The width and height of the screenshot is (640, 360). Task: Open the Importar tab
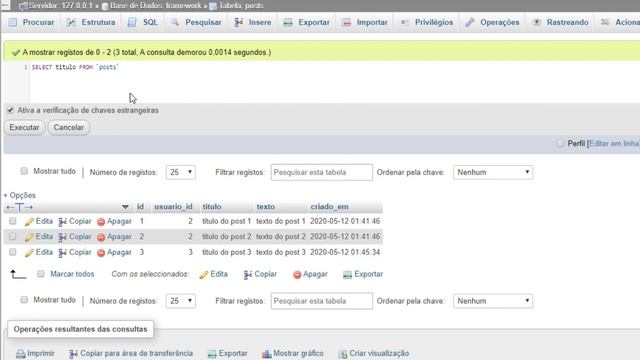[364, 22]
